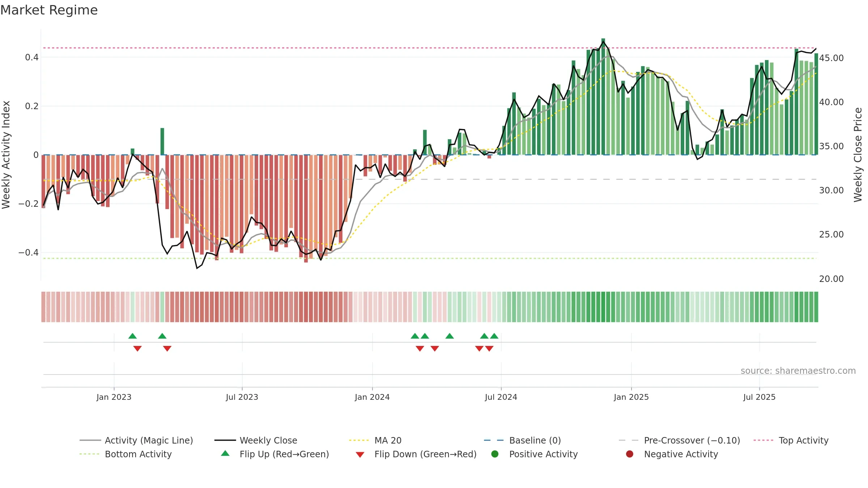Click the first red bar in the regime heatmap strip
This screenshot has height=488, width=868.
[x=43, y=307]
